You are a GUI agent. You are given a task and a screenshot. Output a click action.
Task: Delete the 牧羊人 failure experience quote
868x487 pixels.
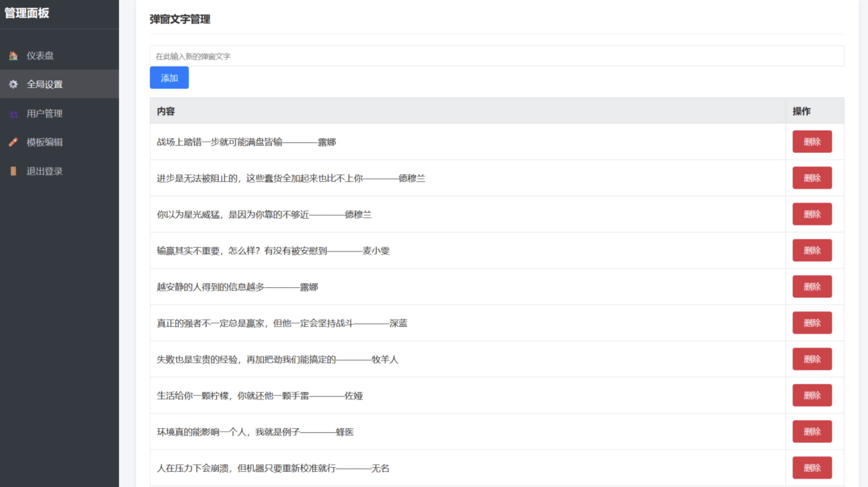pos(812,359)
